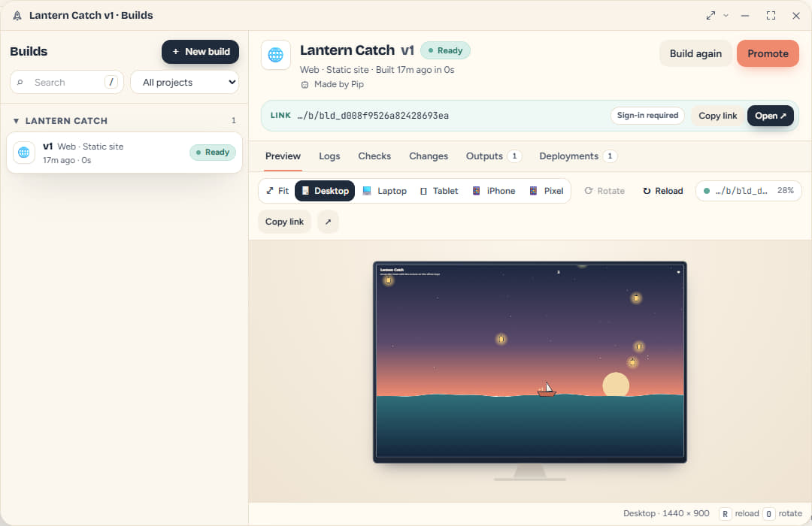This screenshot has width=812, height=526.
Task: Click Build again button
Action: pos(695,53)
